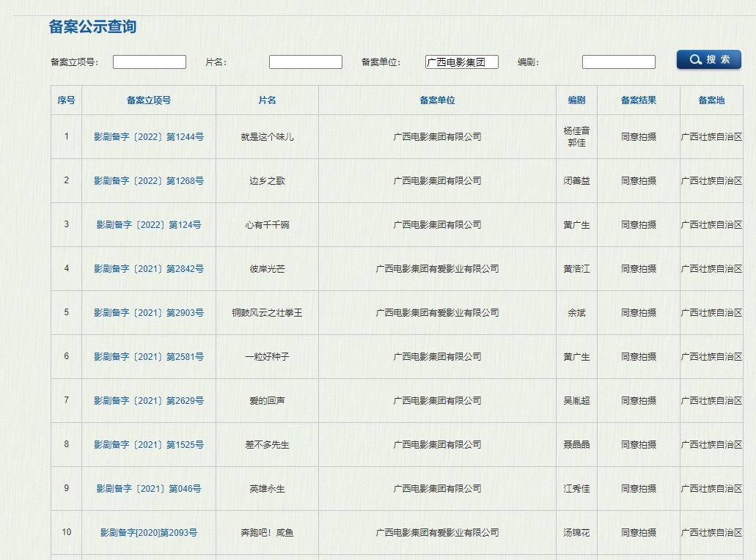Viewport: 756px width, 560px height.
Task: Select film title 边乡之歌
Action: coord(267,181)
